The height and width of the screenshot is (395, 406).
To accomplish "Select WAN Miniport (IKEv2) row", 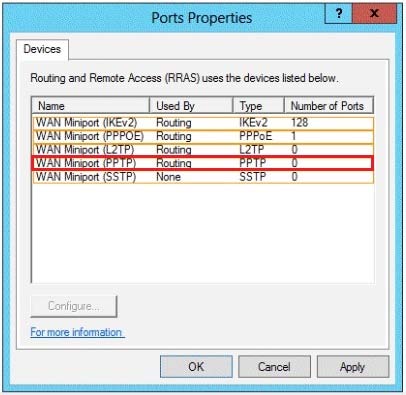I will point(203,123).
